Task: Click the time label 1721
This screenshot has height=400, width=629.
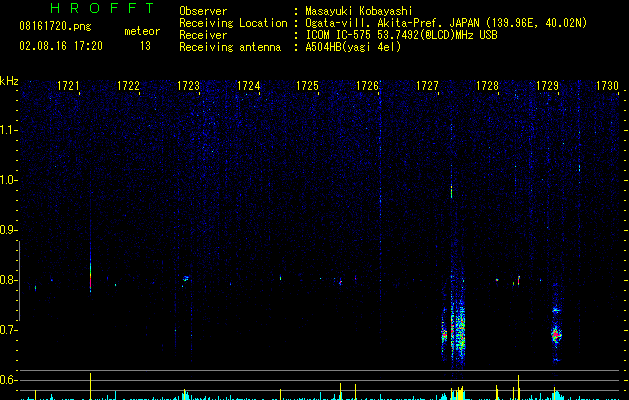Action: 68,86
